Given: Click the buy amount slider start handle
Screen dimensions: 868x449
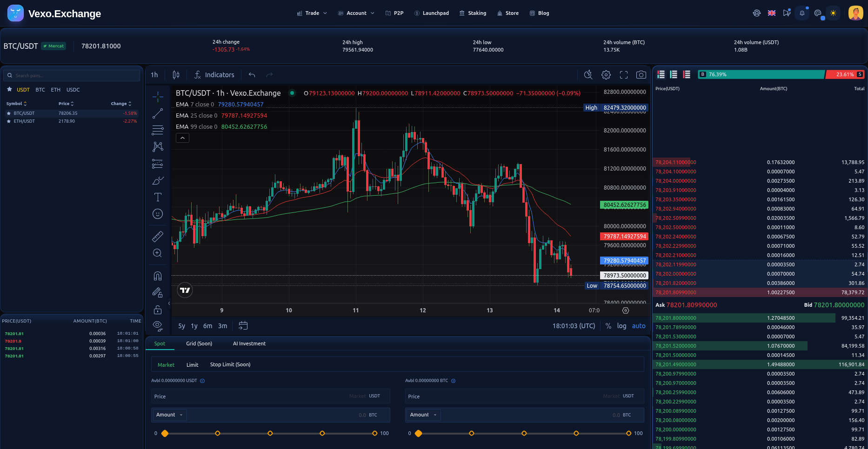Looking at the screenshot, I should [165, 433].
